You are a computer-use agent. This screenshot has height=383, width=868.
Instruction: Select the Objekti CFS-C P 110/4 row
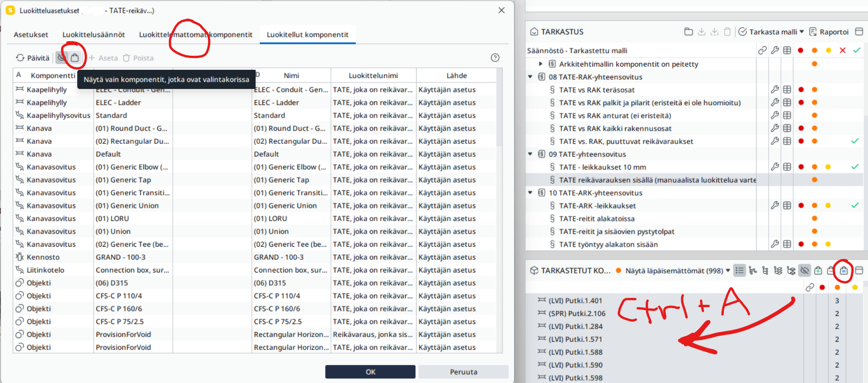click(x=255, y=296)
